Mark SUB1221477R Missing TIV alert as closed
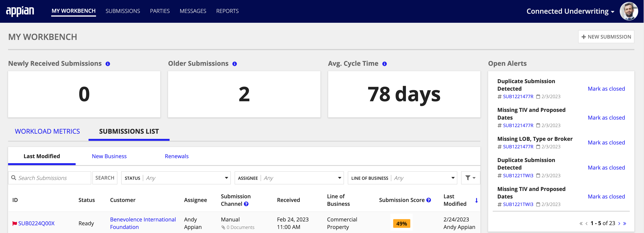Image resolution: width=644 pixels, height=233 pixels. (606, 118)
